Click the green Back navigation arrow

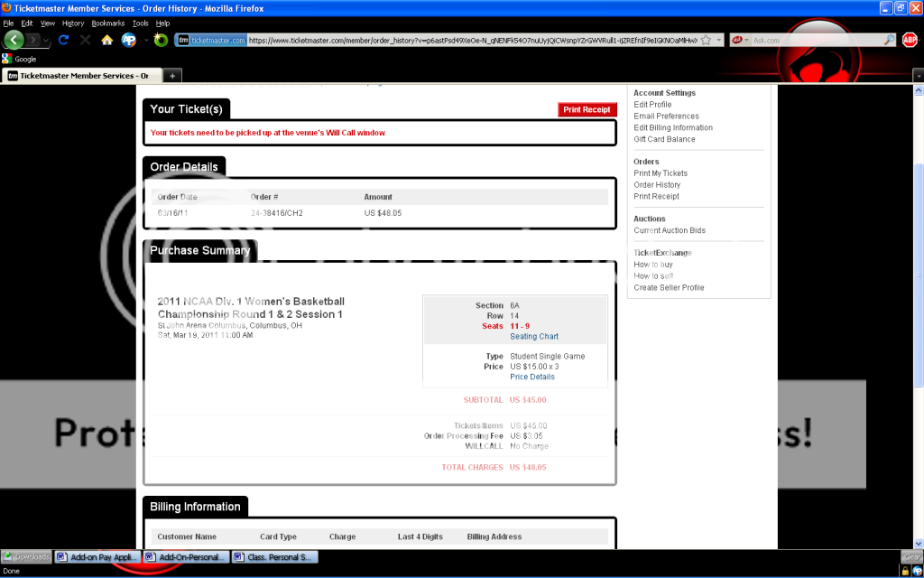pyautogui.click(x=14, y=40)
